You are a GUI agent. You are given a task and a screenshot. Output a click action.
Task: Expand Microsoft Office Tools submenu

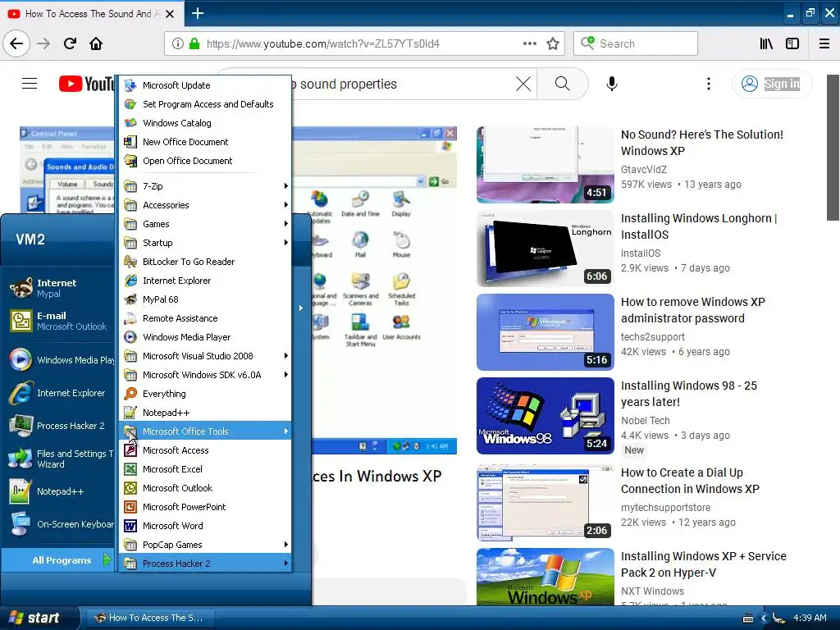click(205, 431)
